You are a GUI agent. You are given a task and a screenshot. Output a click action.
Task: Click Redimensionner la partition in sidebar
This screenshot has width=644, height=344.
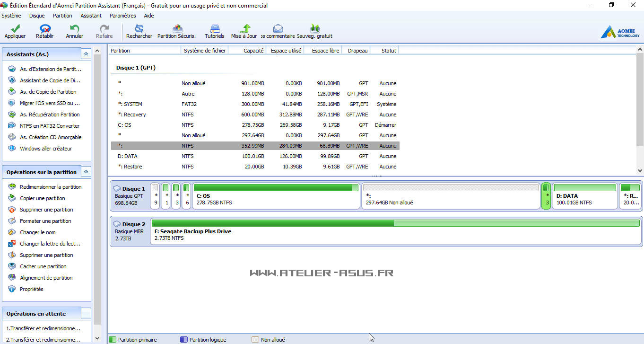[51, 187]
